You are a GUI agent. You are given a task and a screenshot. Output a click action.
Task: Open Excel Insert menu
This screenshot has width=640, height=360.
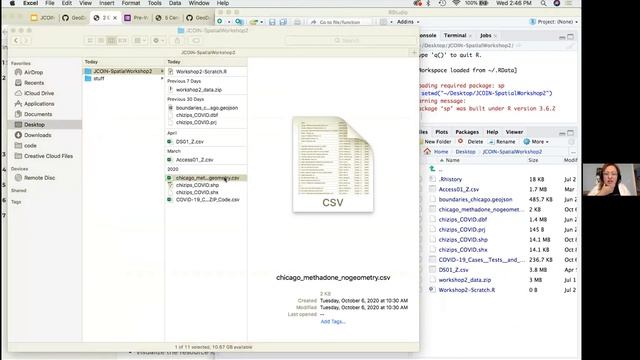107,3
